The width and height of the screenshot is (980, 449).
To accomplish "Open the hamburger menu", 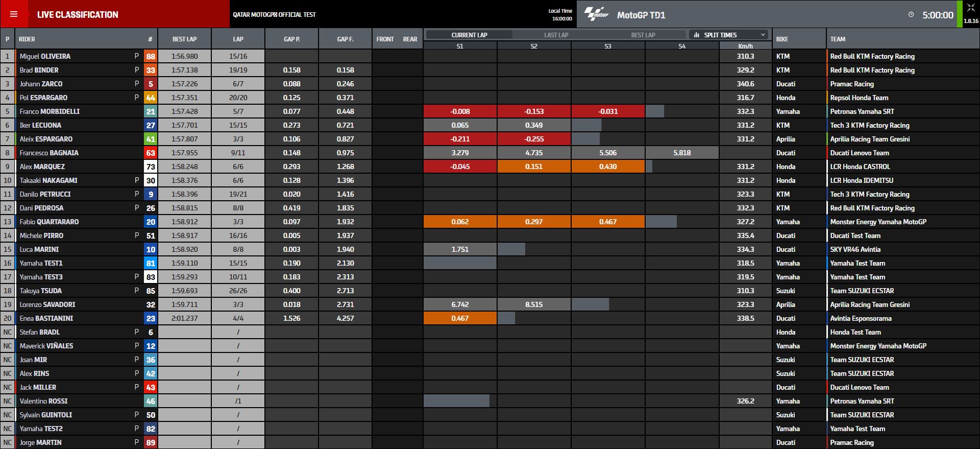I will tap(14, 14).
